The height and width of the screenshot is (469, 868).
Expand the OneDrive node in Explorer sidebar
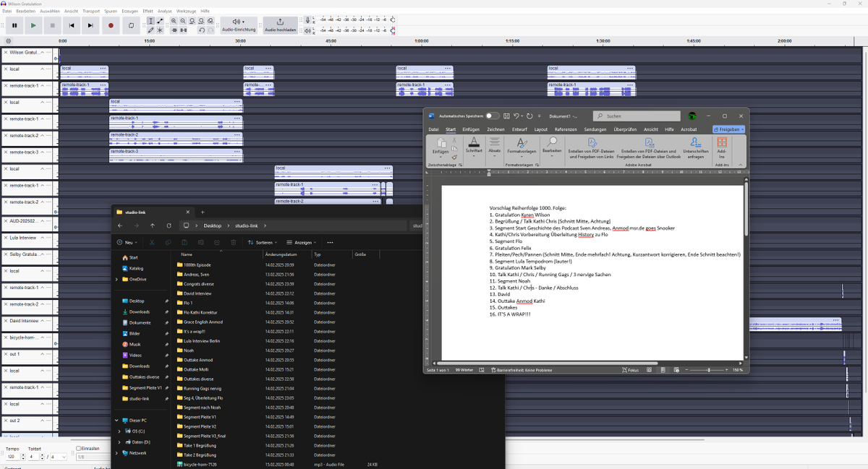(x=116, y=279)
